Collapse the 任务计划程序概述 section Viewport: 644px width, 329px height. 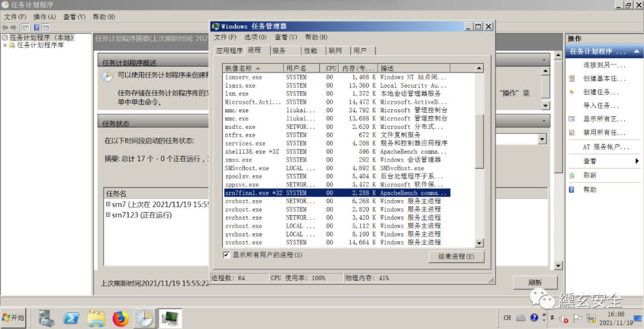(x=544, y=60)
